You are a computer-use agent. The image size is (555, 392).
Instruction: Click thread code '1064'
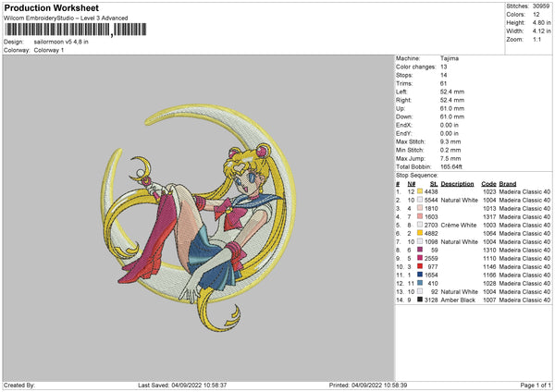pos(489,233)
